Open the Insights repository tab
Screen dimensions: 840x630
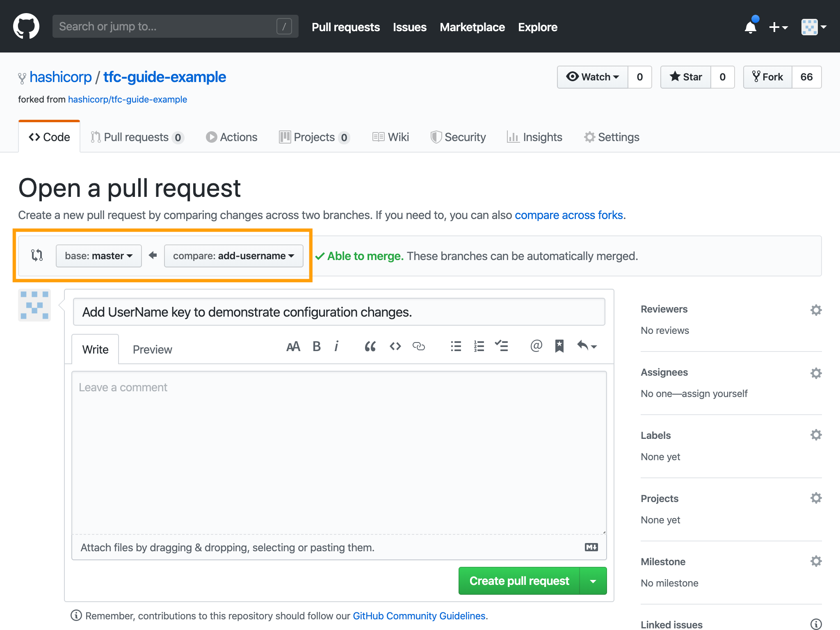click(535, 137)
